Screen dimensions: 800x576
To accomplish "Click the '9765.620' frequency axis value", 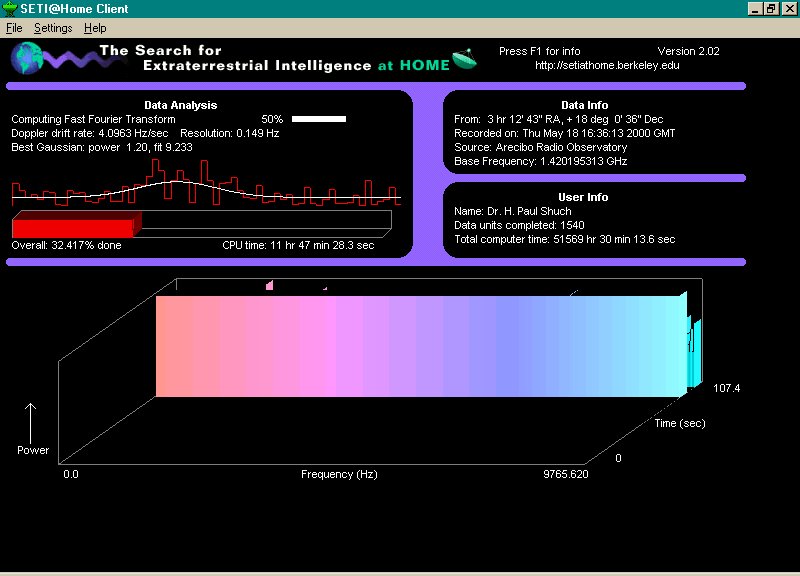I will point(566,474).
